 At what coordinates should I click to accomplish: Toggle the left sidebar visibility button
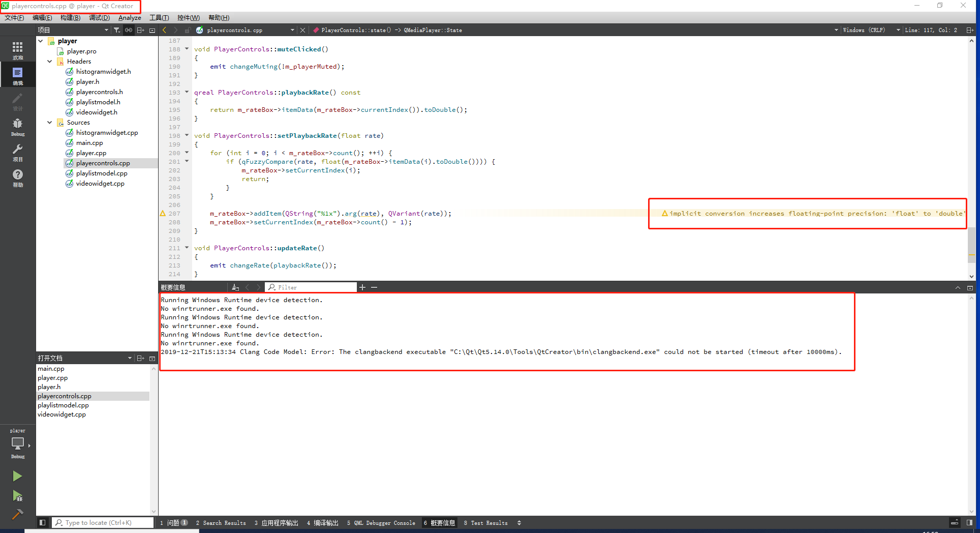[x=43, y=522]
